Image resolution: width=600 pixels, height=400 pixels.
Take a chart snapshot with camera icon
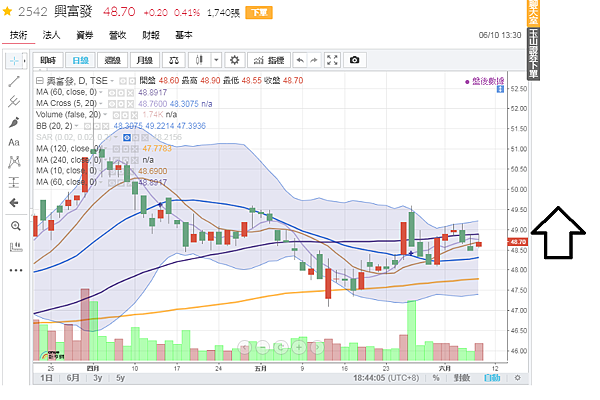pos(354,60)
